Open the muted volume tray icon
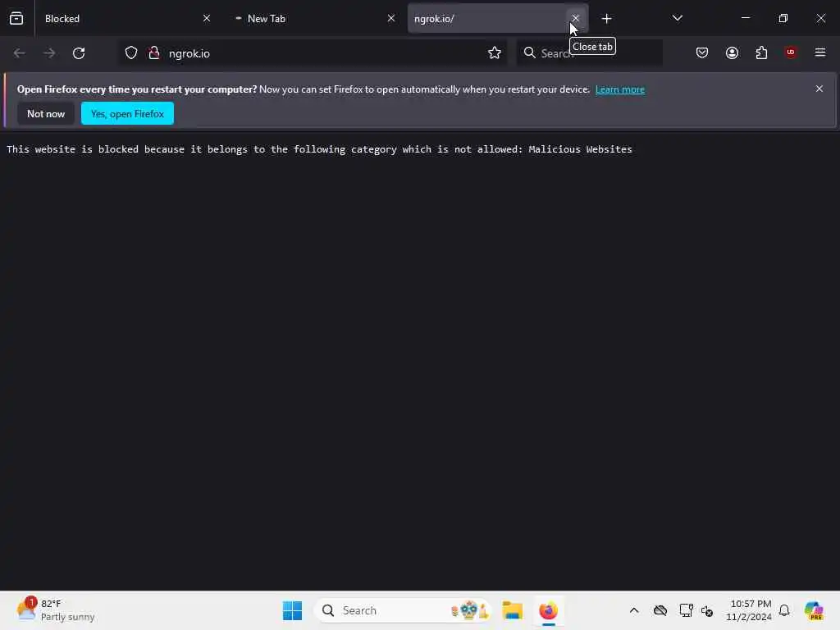The height and width of the screenshot is (630, 840). click(706, 610)
